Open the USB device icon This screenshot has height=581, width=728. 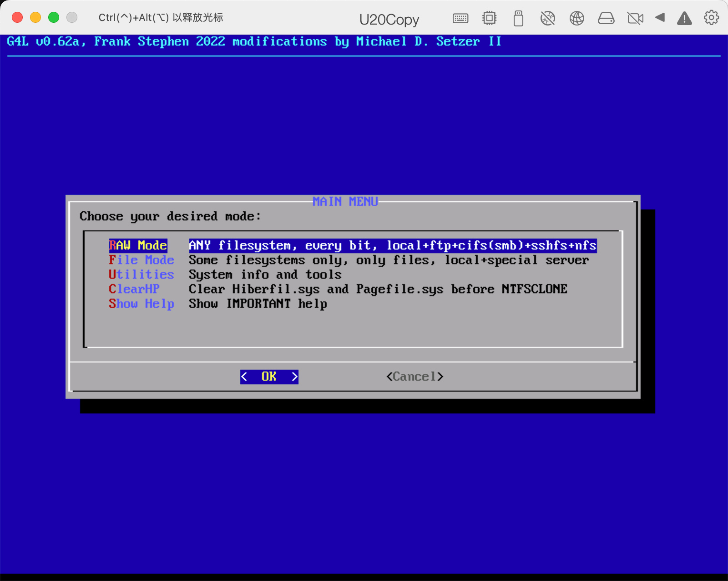[518, 18]
